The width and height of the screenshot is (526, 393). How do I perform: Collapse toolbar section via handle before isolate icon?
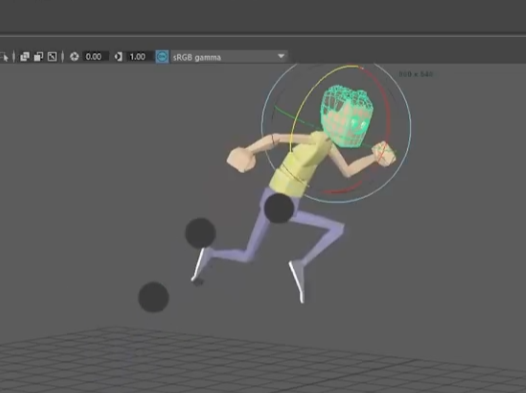point(14,56)
